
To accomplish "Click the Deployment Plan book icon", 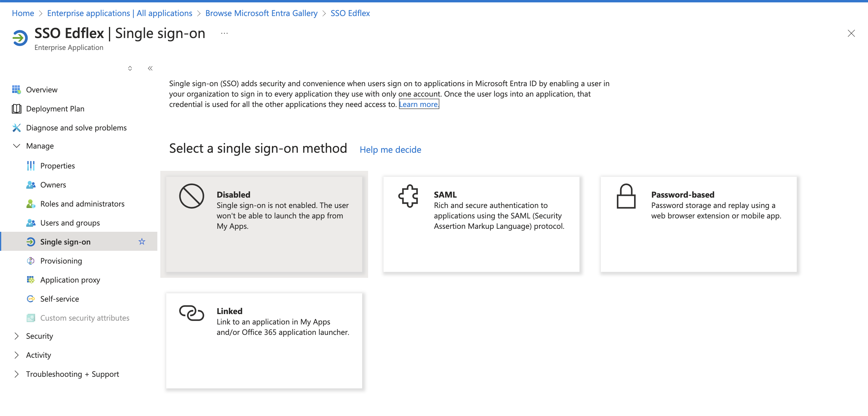I will click(17, 109).
